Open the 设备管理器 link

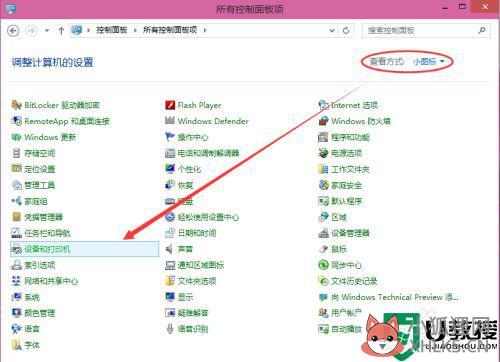pyautogui.click(x=350, y=233)
